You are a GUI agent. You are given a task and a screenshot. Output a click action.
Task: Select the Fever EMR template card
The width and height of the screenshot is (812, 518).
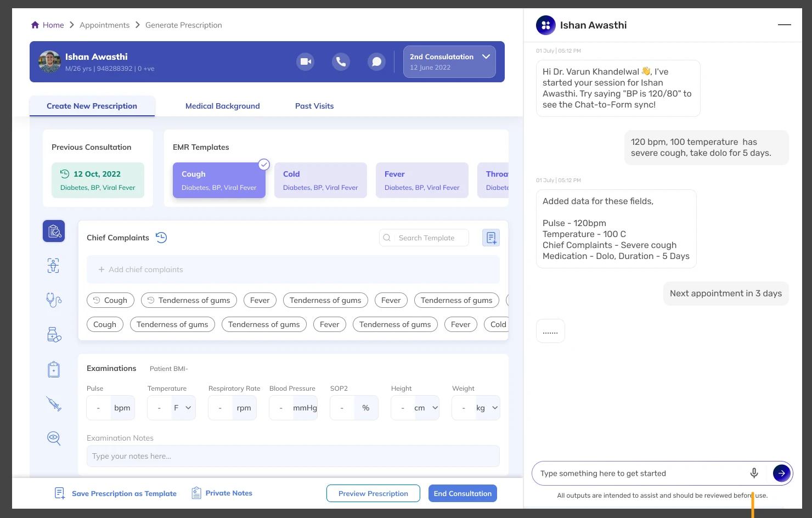coord(422,180)
